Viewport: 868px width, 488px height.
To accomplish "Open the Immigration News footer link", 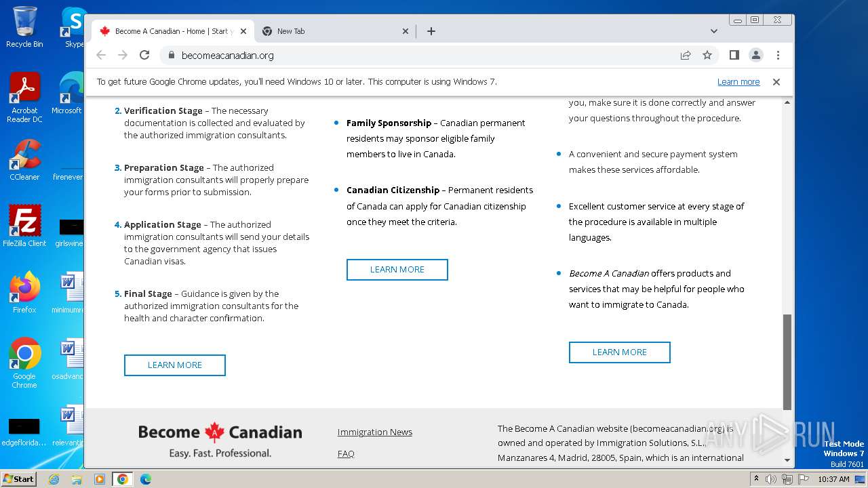I will click(375, 432).
